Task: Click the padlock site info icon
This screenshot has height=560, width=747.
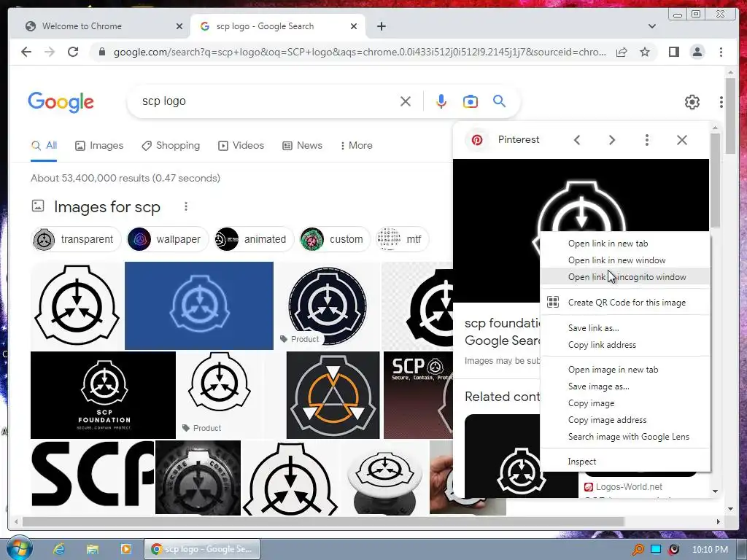Action: click(x=101, y=52)
